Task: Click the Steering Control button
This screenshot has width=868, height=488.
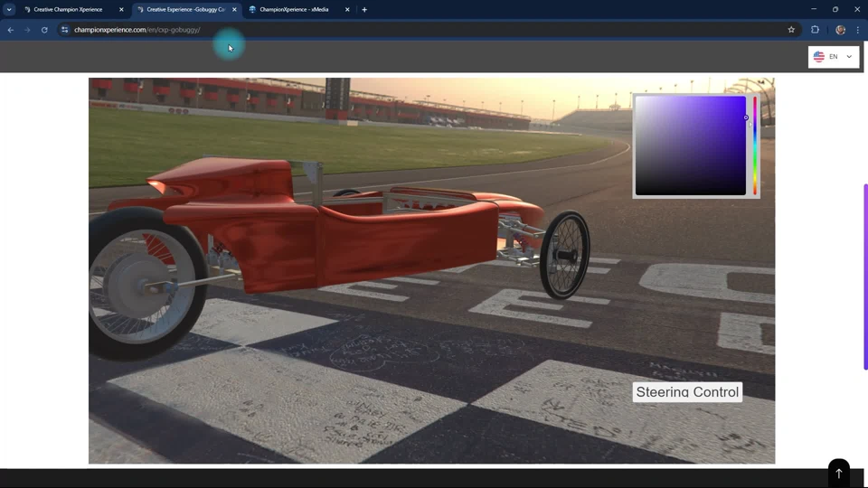Action: 687,391
